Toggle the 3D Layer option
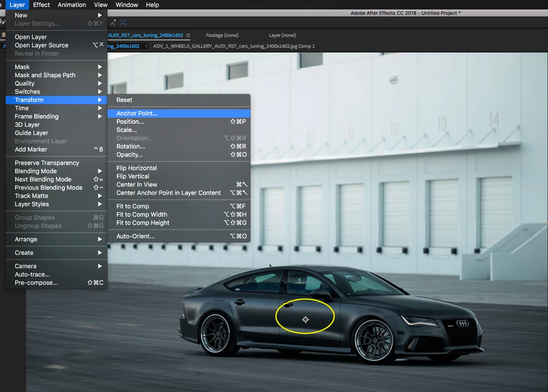The height and width of the screenshot is (392, 548). (56, 125)
